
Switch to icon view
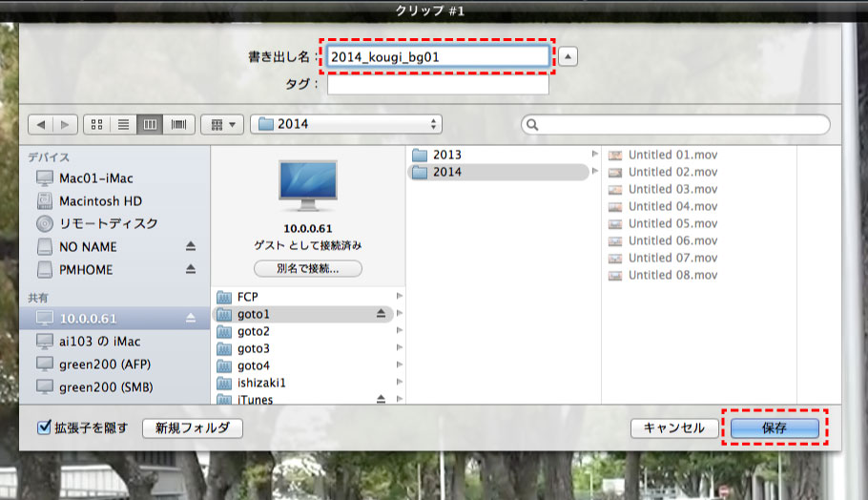[x=97, y=125]
